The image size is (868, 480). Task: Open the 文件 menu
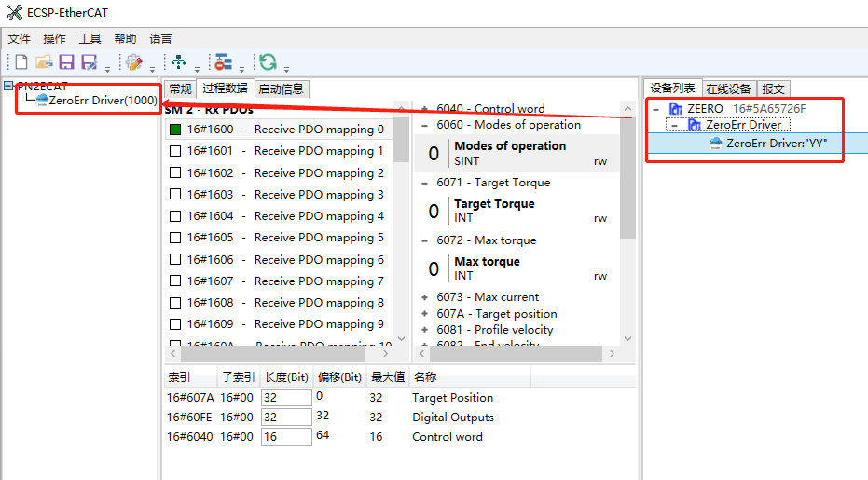coord(19,39)
